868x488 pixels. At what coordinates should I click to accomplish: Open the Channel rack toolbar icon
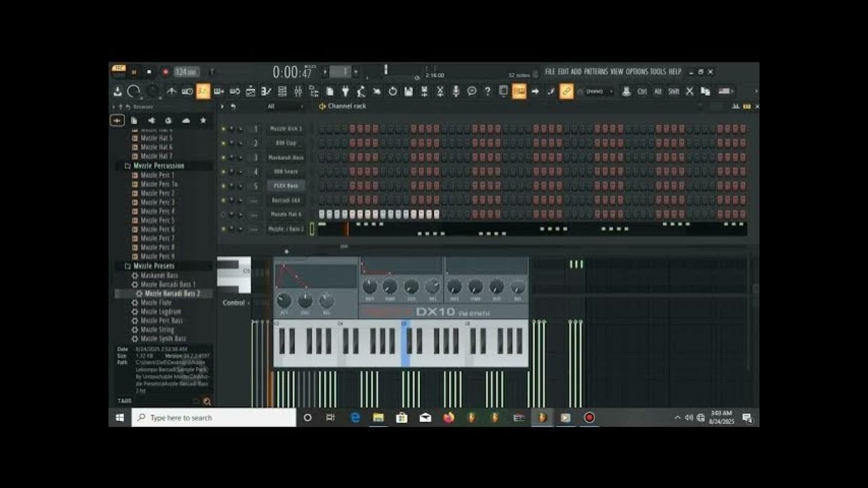[x=282, y=91]
